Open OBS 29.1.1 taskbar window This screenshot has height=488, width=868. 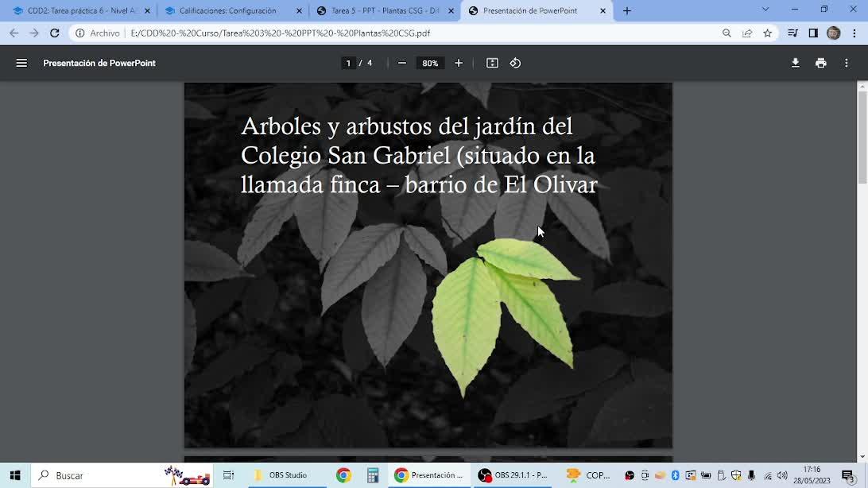(x=513, y=475)
